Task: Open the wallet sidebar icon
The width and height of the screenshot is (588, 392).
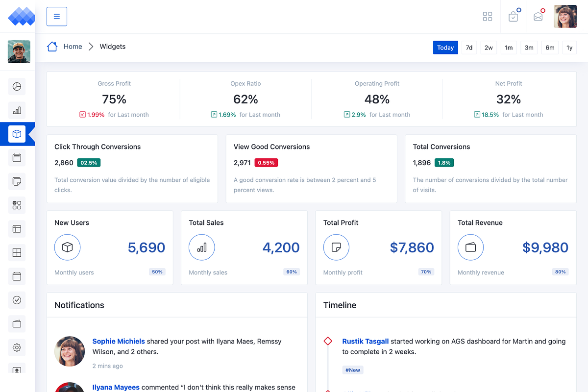Action: (x=17, y=324)
